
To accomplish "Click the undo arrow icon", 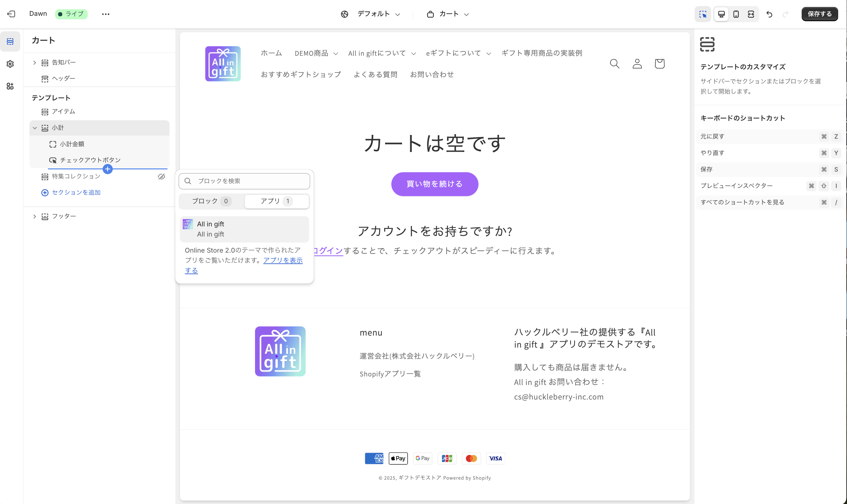I will [769, 14].
